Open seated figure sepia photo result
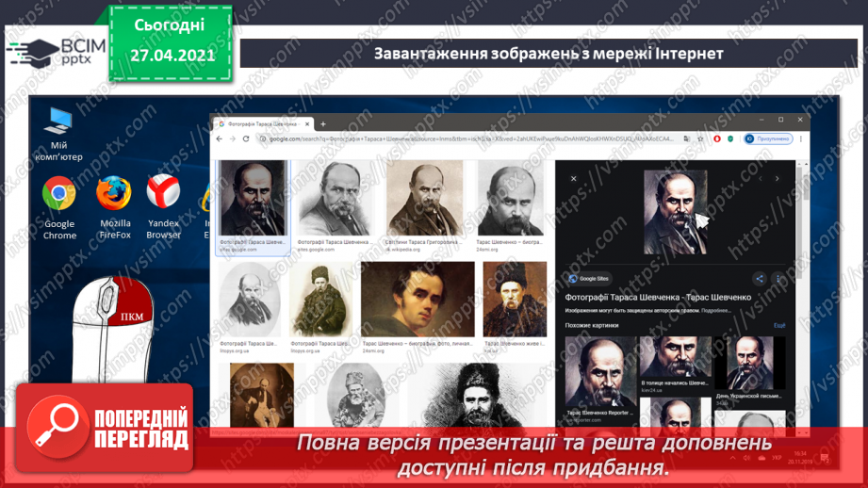This screenshot has height=488, width=868. [x=262, y=395]
